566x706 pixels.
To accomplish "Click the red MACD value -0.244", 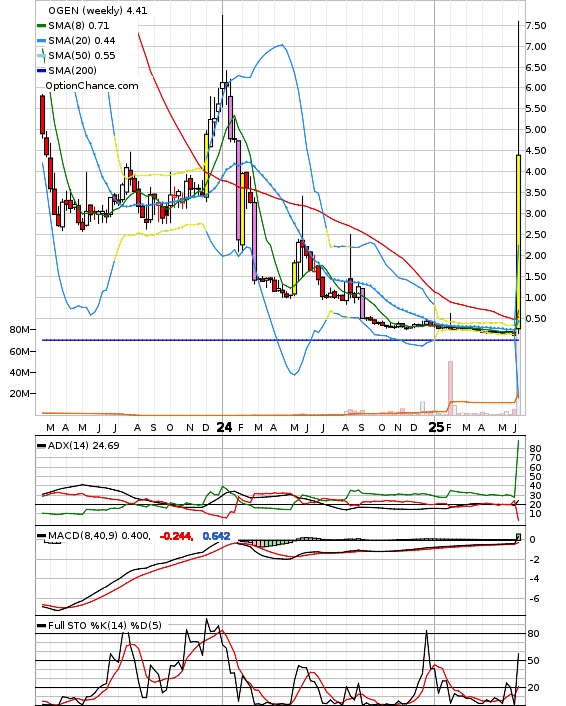I will (x=177, y=536).
